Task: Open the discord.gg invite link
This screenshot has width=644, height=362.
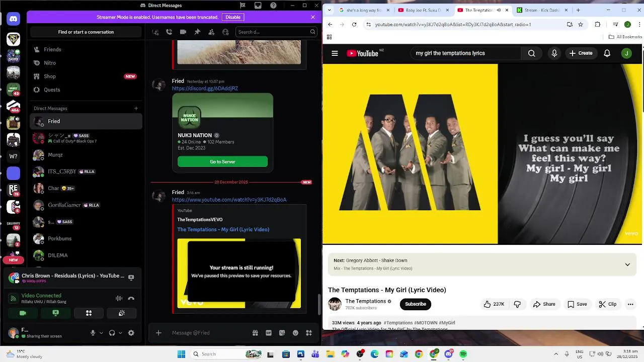Action: click(205, 88)
